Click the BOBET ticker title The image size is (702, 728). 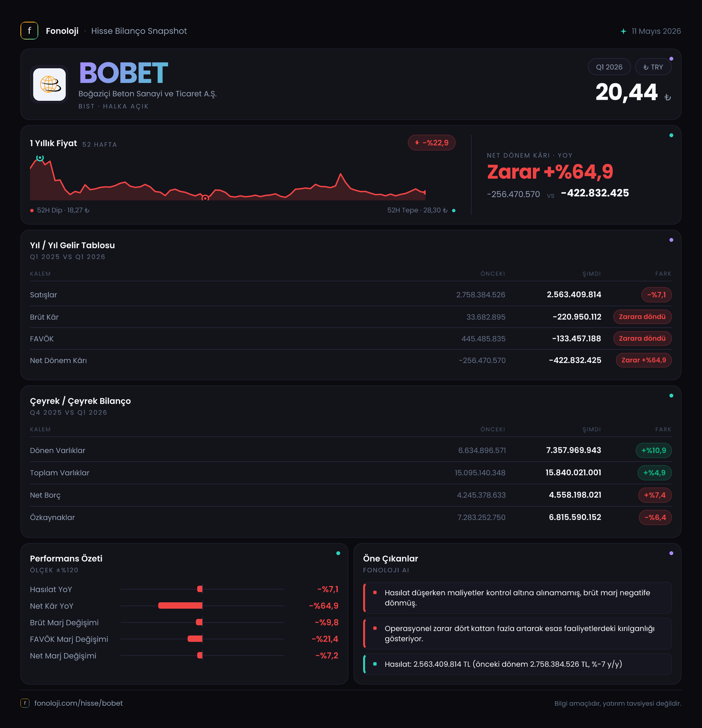pos(123,73)
